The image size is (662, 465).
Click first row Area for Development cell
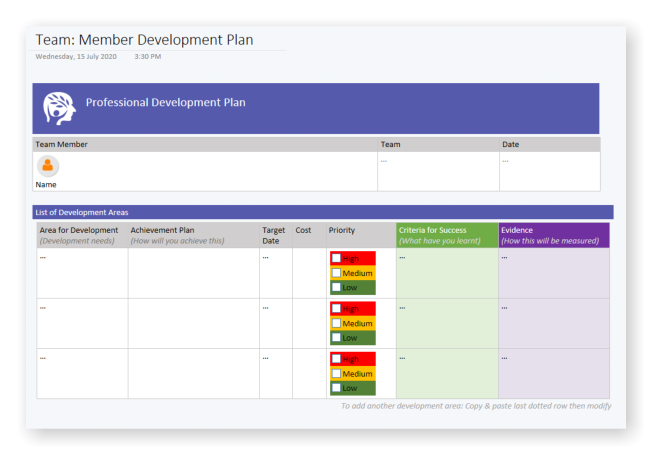(82, 273)
